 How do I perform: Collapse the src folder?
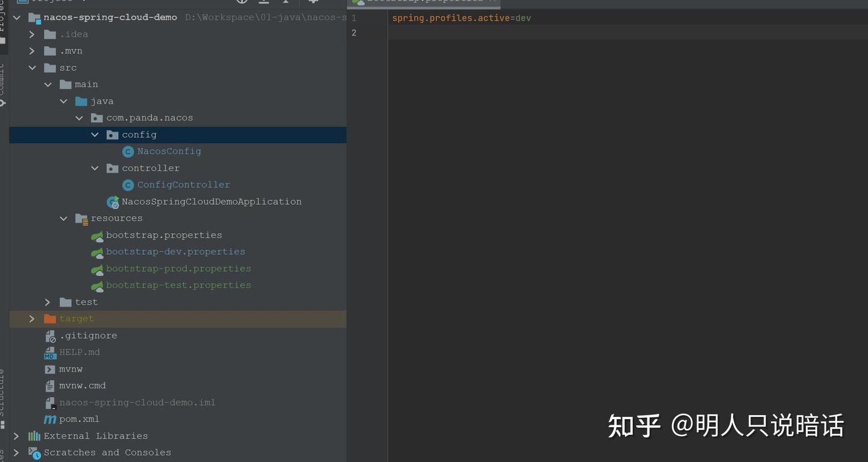33,68
